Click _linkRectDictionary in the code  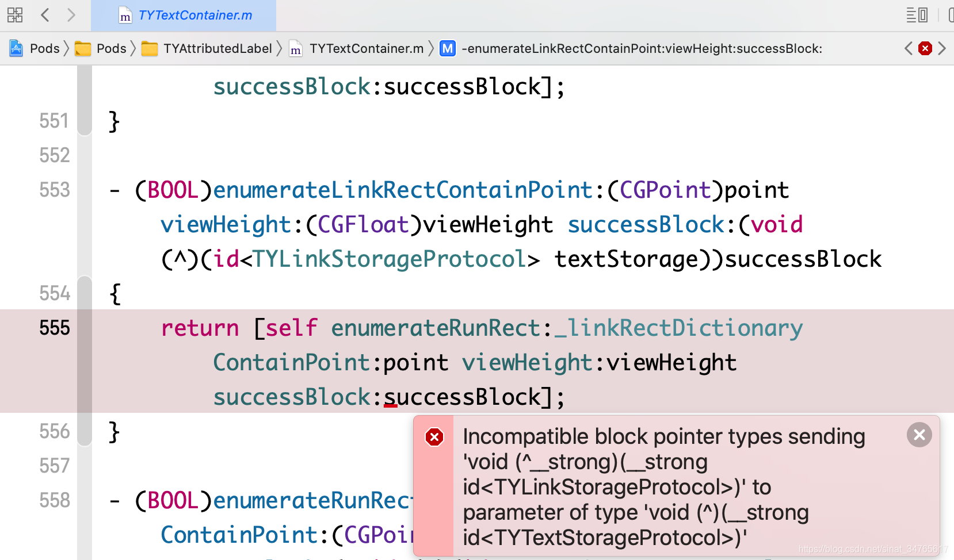[678, 328]
